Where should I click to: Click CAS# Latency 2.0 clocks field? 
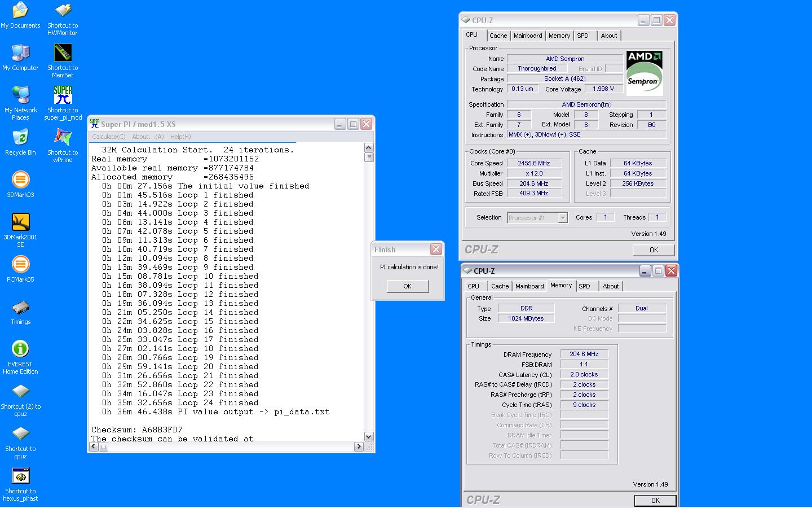584,374
